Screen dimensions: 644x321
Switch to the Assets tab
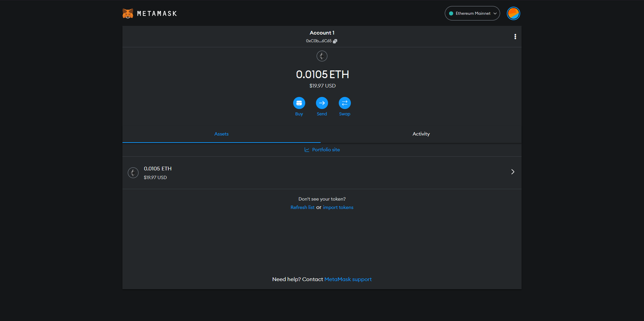click(221, 134)
